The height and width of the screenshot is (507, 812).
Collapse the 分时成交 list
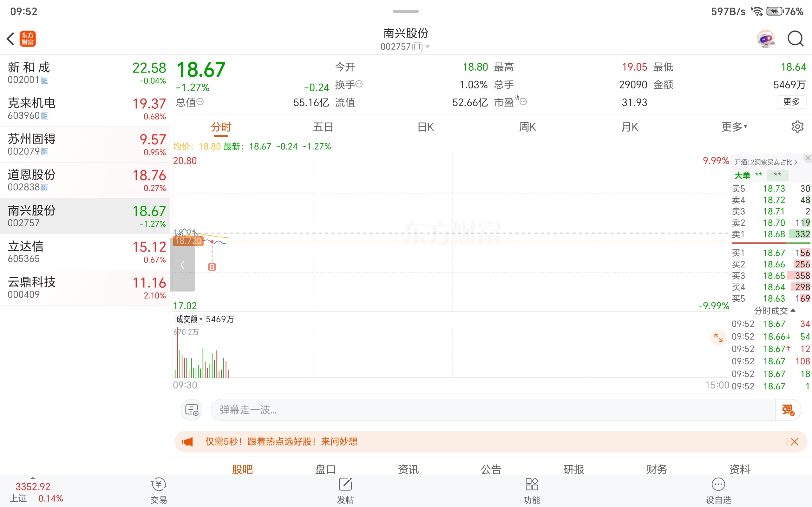tap(775, 311)
